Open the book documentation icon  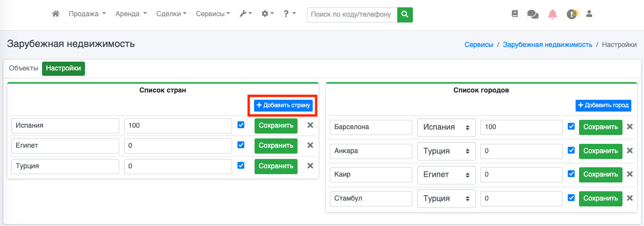pyautogui.click(x=515, y=14)
